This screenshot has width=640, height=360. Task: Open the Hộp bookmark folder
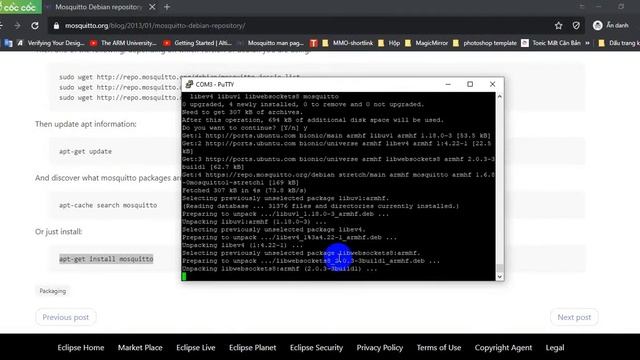click(389, 43)
